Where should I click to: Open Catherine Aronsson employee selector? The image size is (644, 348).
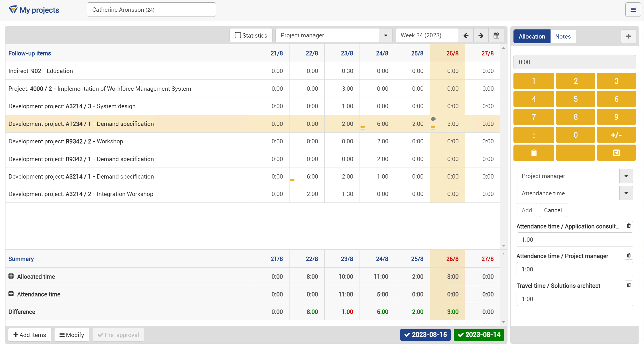pyautogui.click(x=151, y=10)
